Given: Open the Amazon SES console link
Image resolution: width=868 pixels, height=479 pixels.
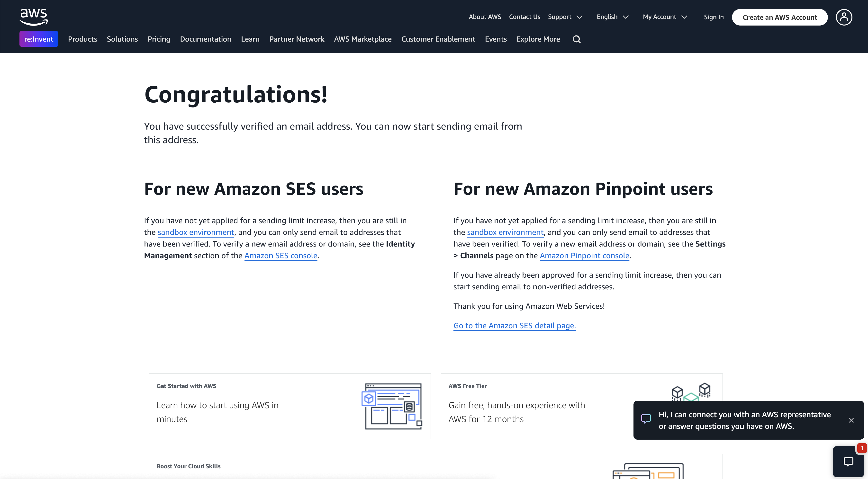Looking at the screenshot, I should click(x=281, y=256).
